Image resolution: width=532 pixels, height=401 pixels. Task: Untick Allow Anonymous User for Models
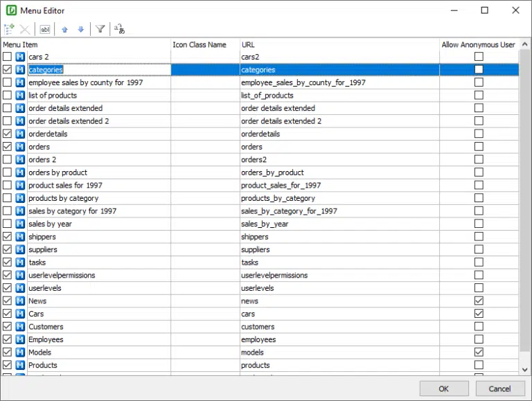[479, 352]
